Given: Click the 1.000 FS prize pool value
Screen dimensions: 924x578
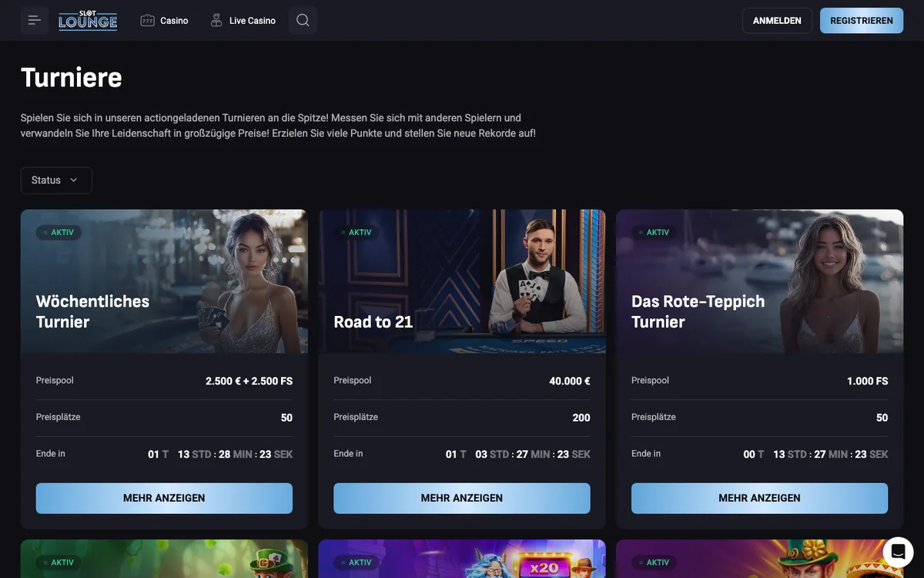Looking at the screenshot, I should (867, 381).
